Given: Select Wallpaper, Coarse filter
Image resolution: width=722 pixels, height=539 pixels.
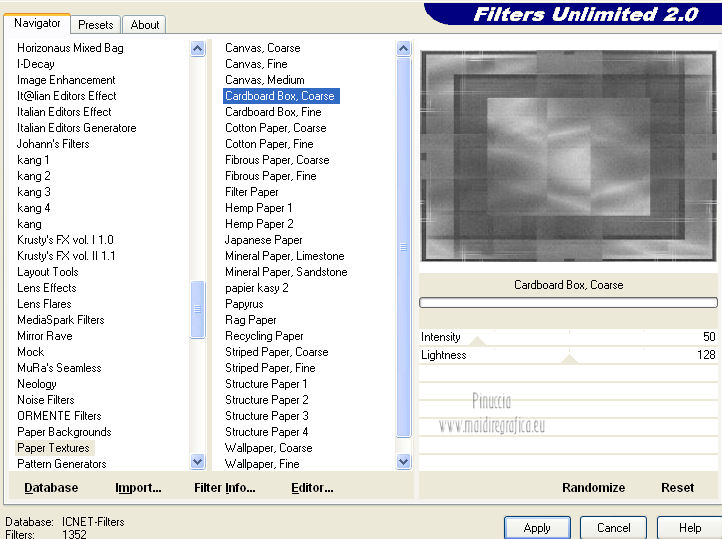Looking at the screenshot, I should coord(268,448).
